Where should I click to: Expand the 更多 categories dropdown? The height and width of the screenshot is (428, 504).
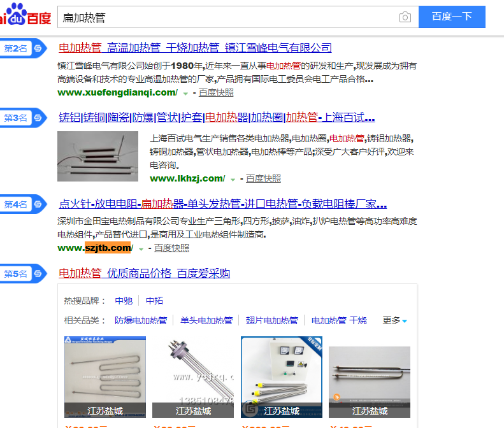point(394,320)
